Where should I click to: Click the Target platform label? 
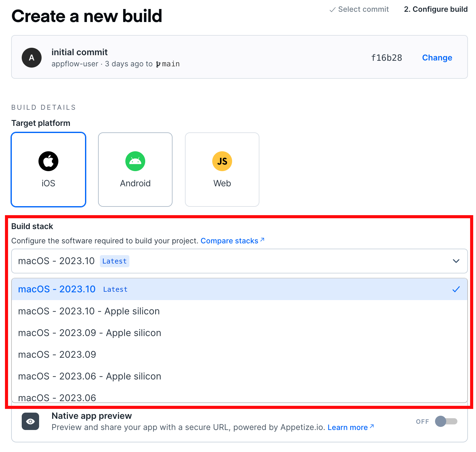(x=41, y=123)
